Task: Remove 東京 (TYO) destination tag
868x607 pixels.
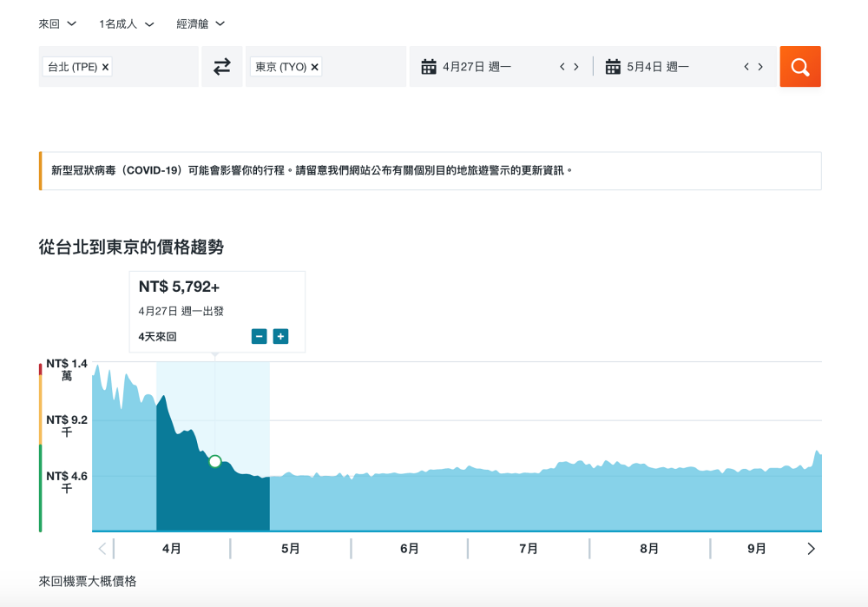Action: 314,67
